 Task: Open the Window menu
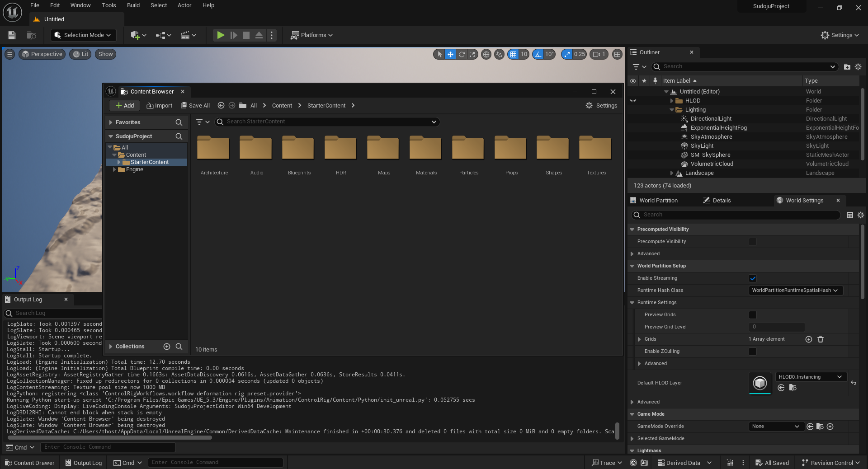80,5
